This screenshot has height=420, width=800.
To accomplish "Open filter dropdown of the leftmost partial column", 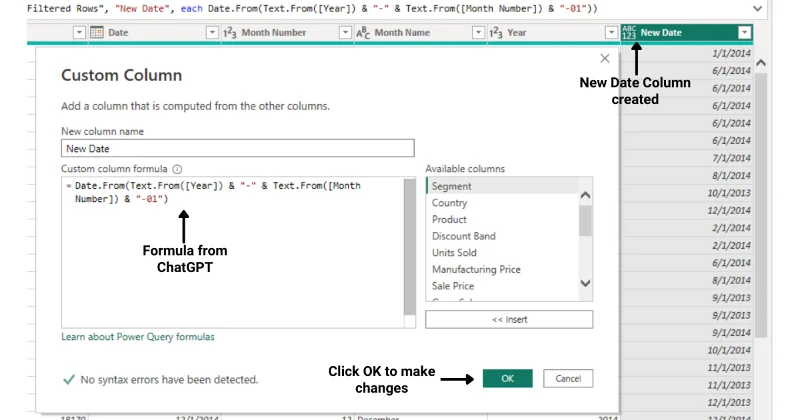I will coord(79,33).
